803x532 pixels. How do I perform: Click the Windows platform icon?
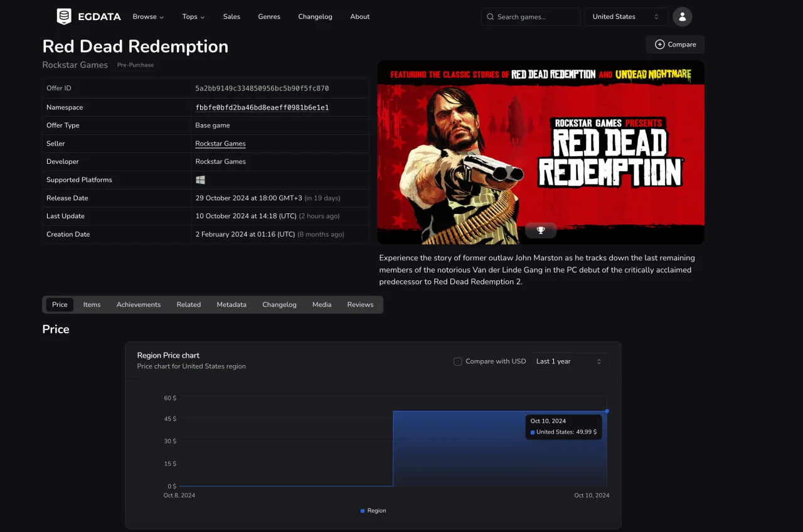200,180
